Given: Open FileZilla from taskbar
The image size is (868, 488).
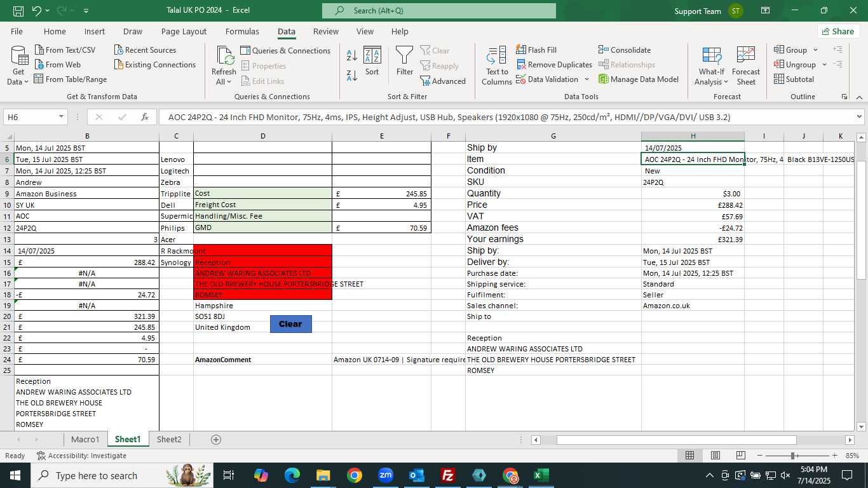Looking at the screenshot, I should 448,475.
